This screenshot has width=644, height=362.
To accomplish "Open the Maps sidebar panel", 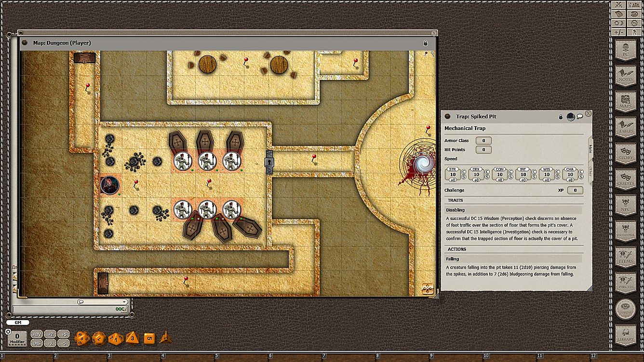I will (x=626, y=102).
